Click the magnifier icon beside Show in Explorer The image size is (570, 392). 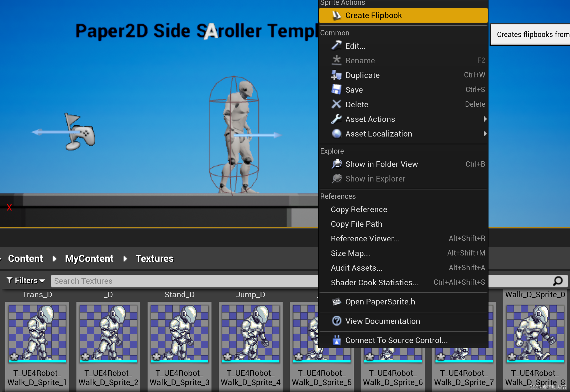click(336, 179)
